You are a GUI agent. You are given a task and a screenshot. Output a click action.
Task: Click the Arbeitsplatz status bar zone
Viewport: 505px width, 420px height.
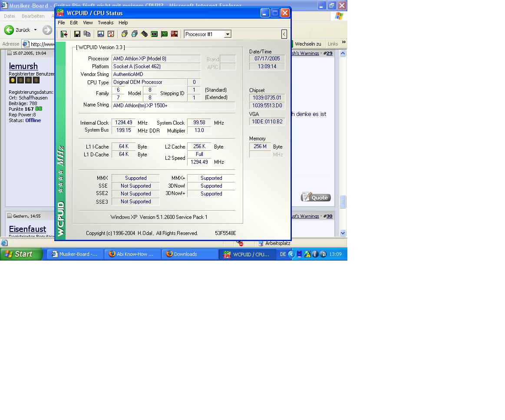[x=274, y=243]
